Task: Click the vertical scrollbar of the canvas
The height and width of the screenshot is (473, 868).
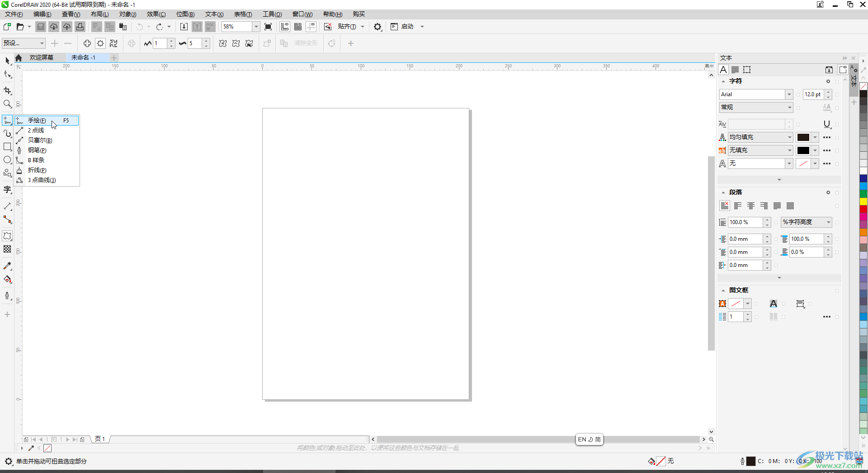Action: pyautogui.click(x=711, y=253)
